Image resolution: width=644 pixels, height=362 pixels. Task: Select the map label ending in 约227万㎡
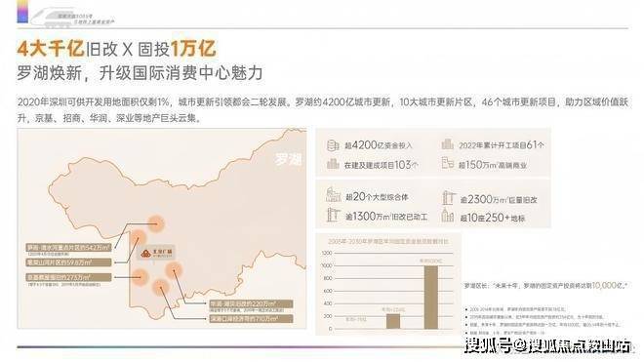pyautogui.click(x=68, y=277)
